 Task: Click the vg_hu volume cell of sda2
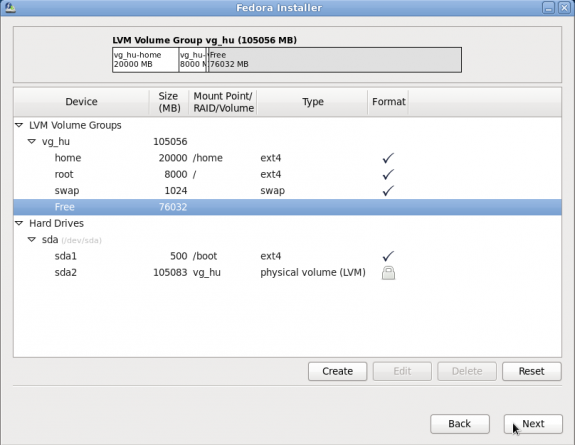[207, 273]
